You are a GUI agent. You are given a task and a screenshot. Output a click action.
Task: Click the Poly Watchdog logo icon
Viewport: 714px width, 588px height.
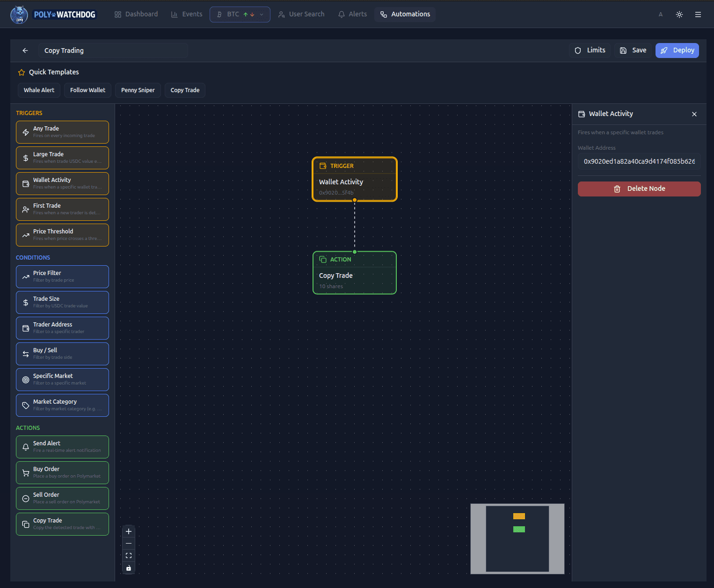19,15
